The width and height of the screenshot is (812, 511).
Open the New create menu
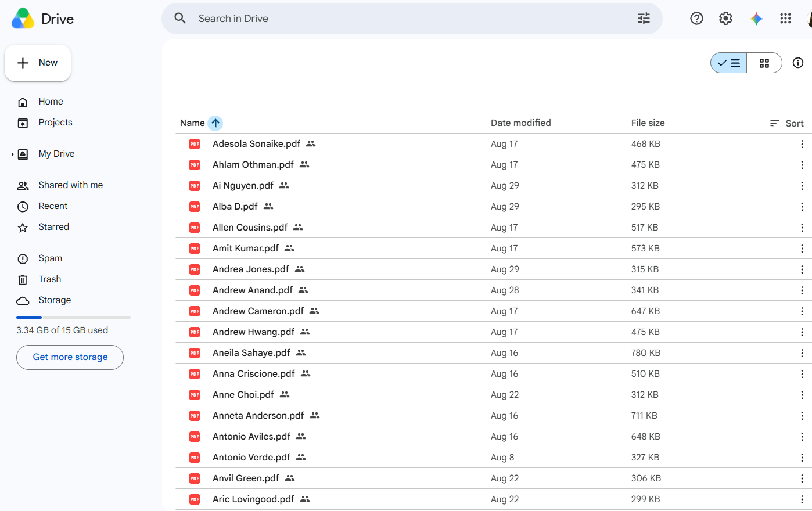[x=38, y=63]
